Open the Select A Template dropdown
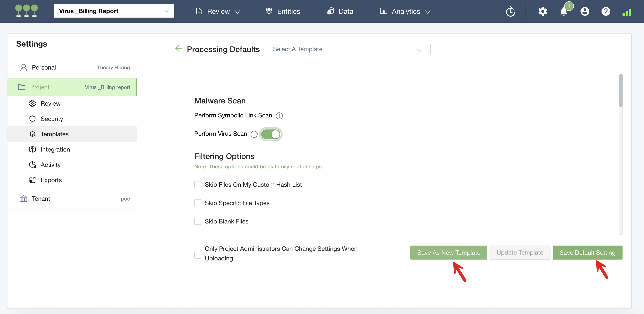The image size is (644, 314). tap(349, 49)
